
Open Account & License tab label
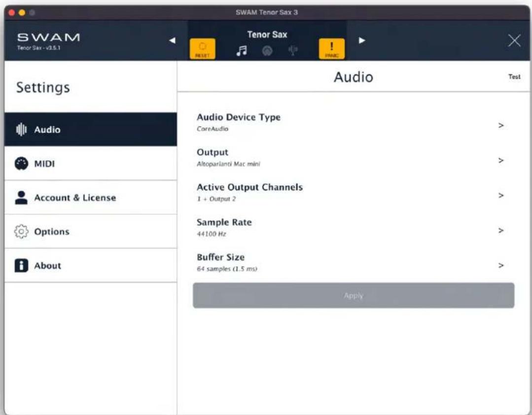(75, 198)
